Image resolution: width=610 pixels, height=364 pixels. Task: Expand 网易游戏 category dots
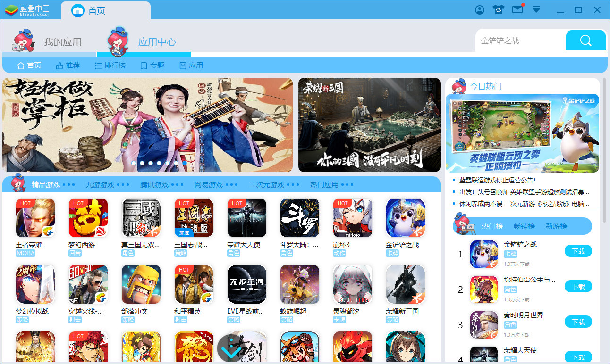point(232,185)
